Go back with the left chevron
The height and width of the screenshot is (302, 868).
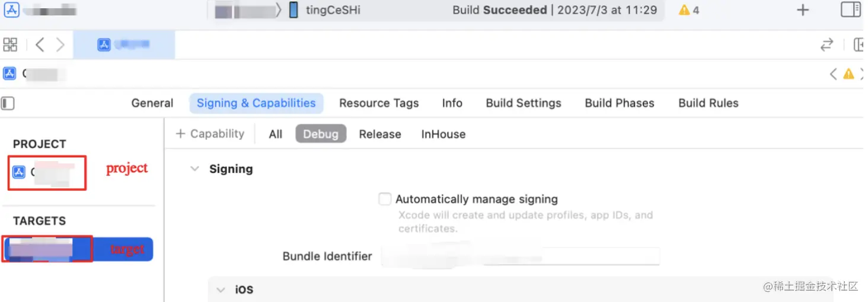[x=40, y=45]
